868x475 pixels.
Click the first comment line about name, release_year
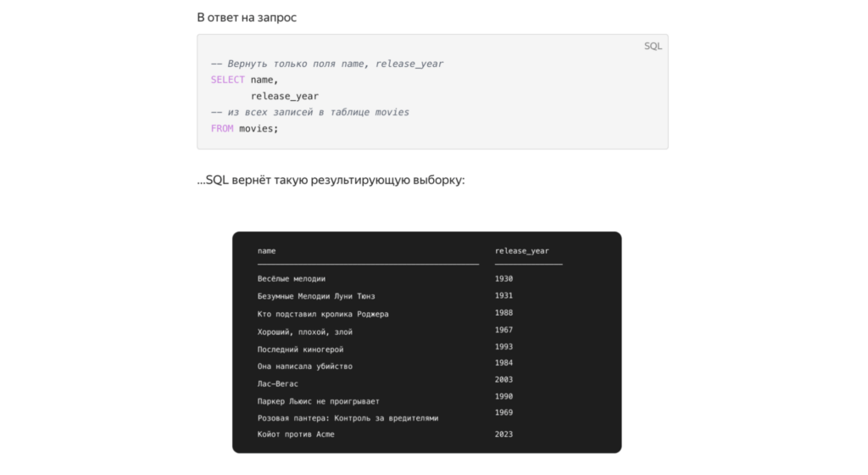pos(327,64)
